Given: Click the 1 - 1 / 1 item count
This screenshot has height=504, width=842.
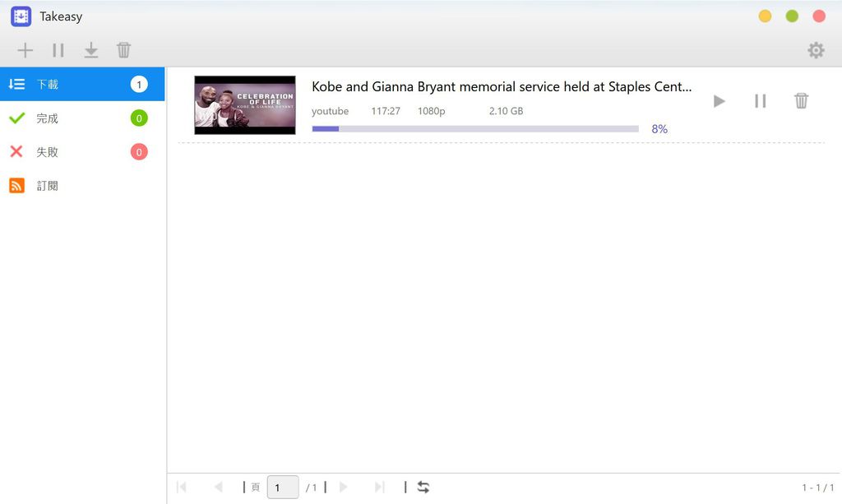Looking at the screenshot, I should click(818, 488).
